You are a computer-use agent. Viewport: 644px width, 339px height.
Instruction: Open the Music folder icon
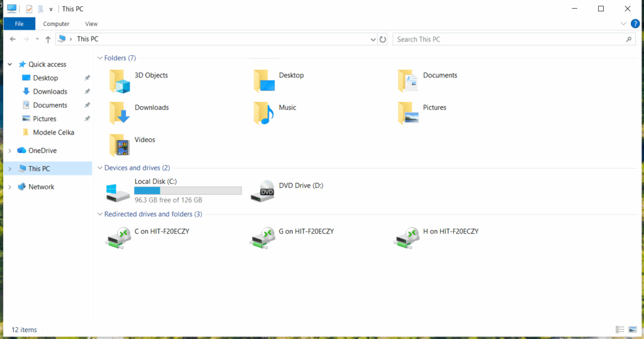pyautogui.click(x=264, y=113)
